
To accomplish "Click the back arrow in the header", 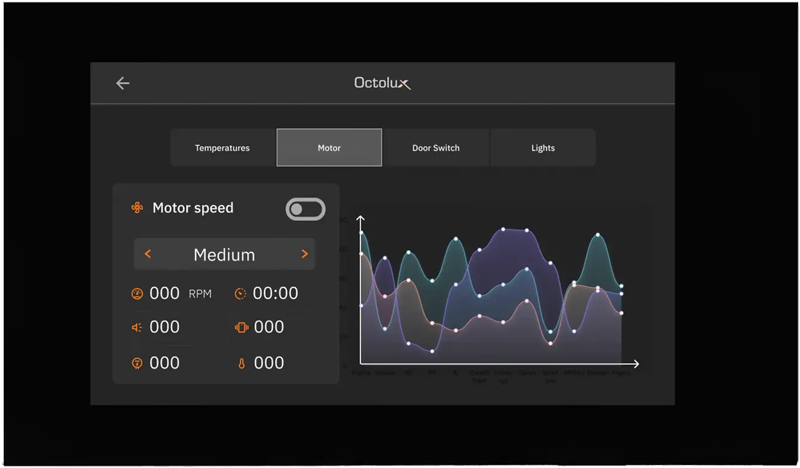I will pos(123,84).
